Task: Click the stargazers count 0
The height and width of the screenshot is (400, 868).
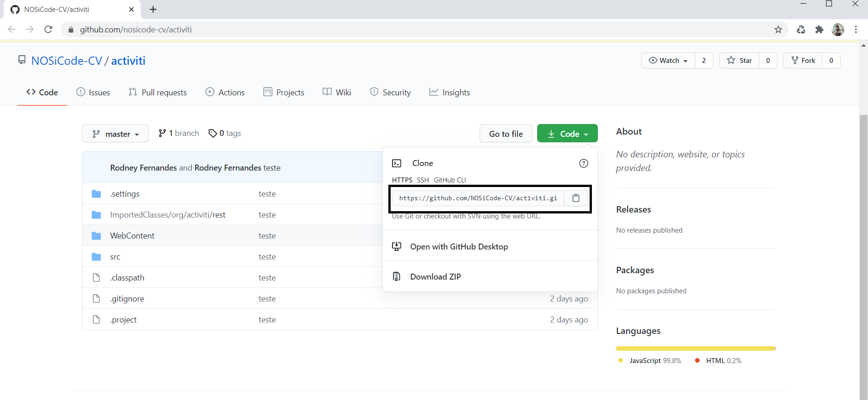Action: 768,61
